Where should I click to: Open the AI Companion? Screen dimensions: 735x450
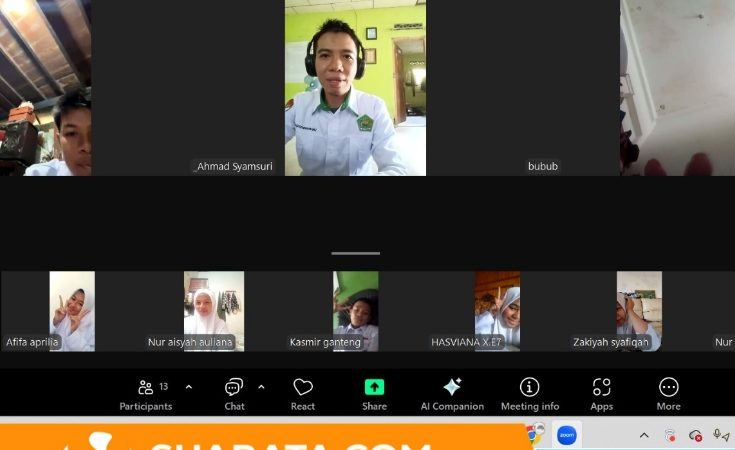(x=452, y=393)
